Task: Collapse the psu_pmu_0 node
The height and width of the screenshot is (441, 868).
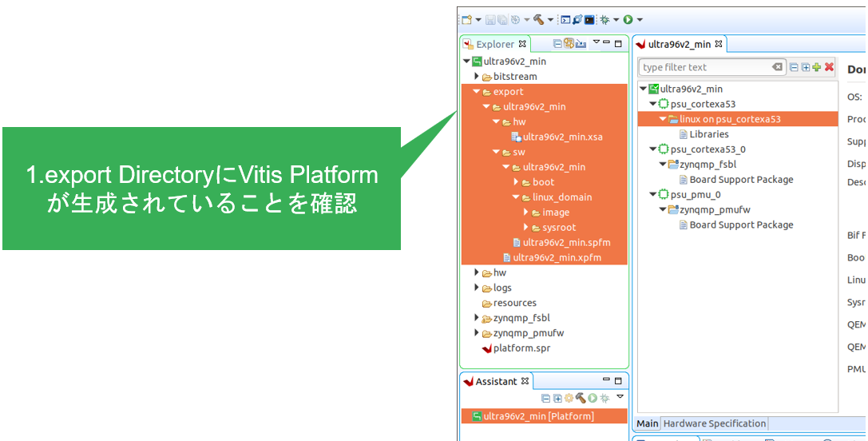Action: pyautogui.click(x=652, y=194)
